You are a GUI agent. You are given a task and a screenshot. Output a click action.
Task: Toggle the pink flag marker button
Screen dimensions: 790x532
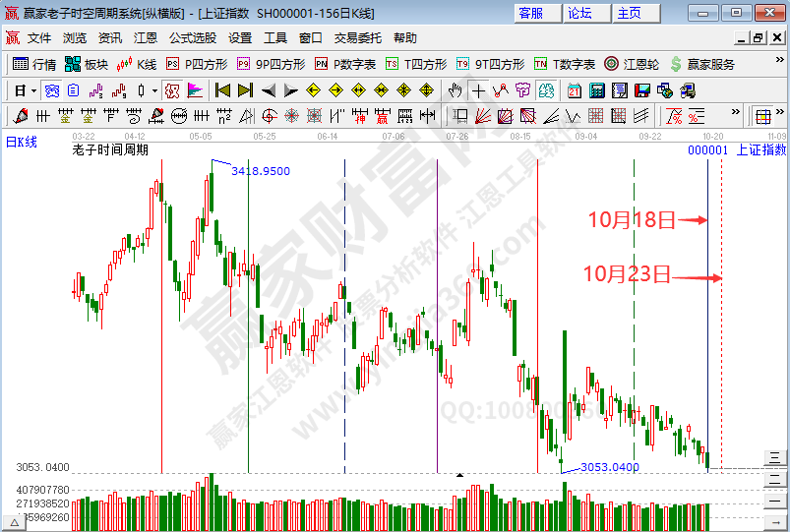click(x=195, y=90)
